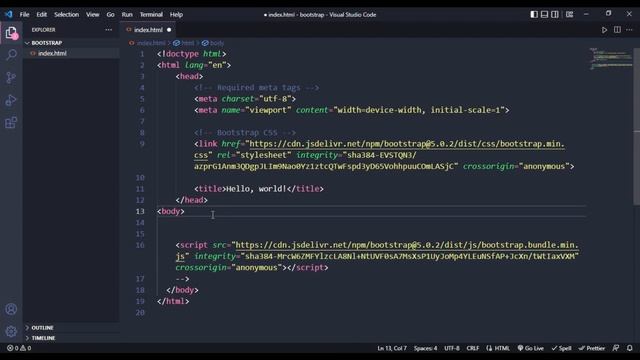Open the Run menu
The width and height of the screenshot is (640, 360).
127,14
